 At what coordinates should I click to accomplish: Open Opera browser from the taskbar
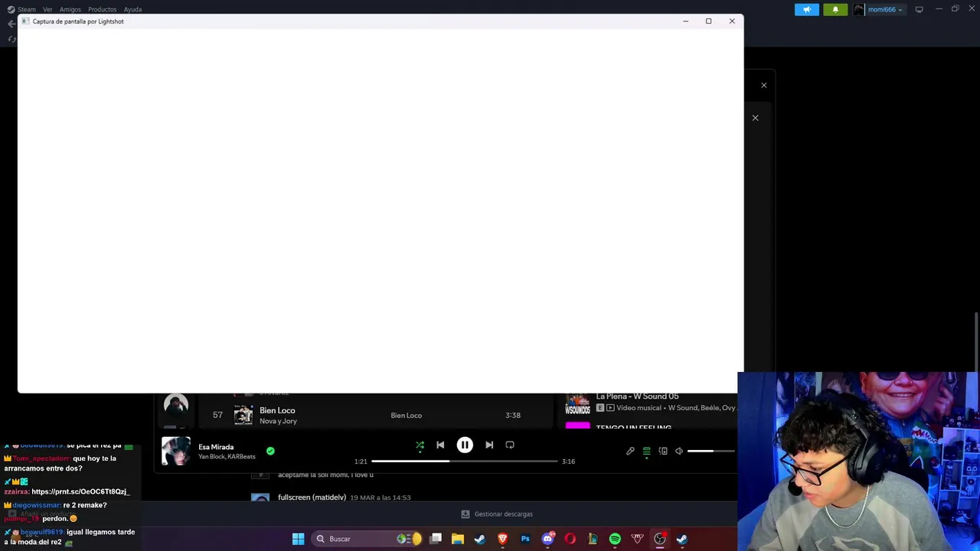(570, 539)
